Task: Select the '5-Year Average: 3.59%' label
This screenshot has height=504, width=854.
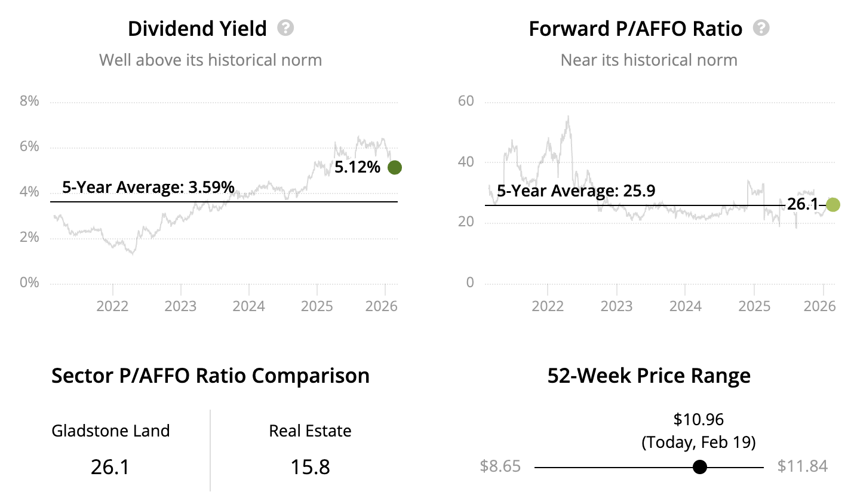Action: [148, 188]
